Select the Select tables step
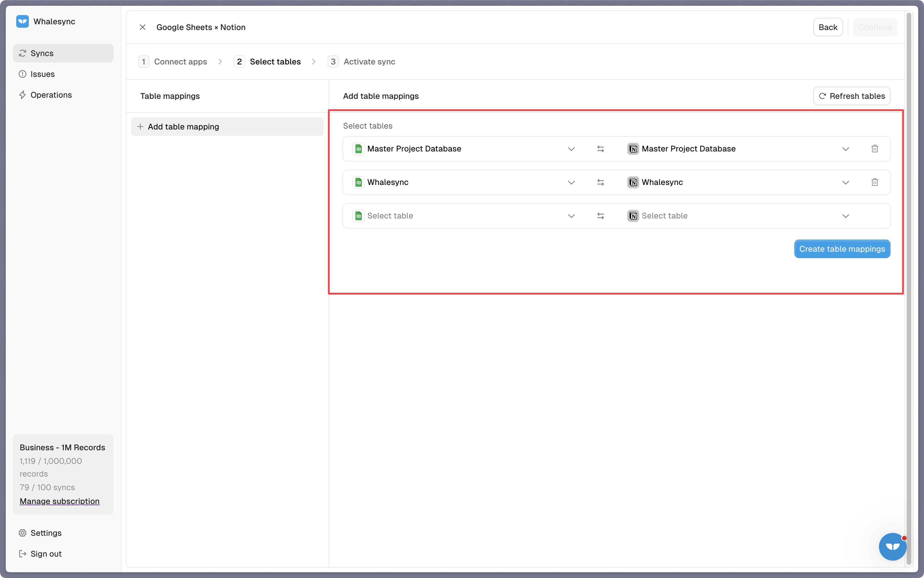The height and width of the screenshot is (578, 924). coord(268,62)
